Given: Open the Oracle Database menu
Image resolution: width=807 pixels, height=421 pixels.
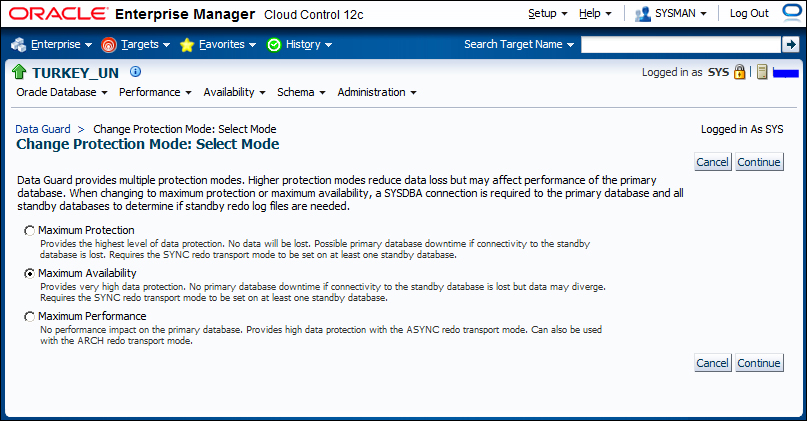Looking at the screenshot, I should pyautogui.click(x=62, y=92).
